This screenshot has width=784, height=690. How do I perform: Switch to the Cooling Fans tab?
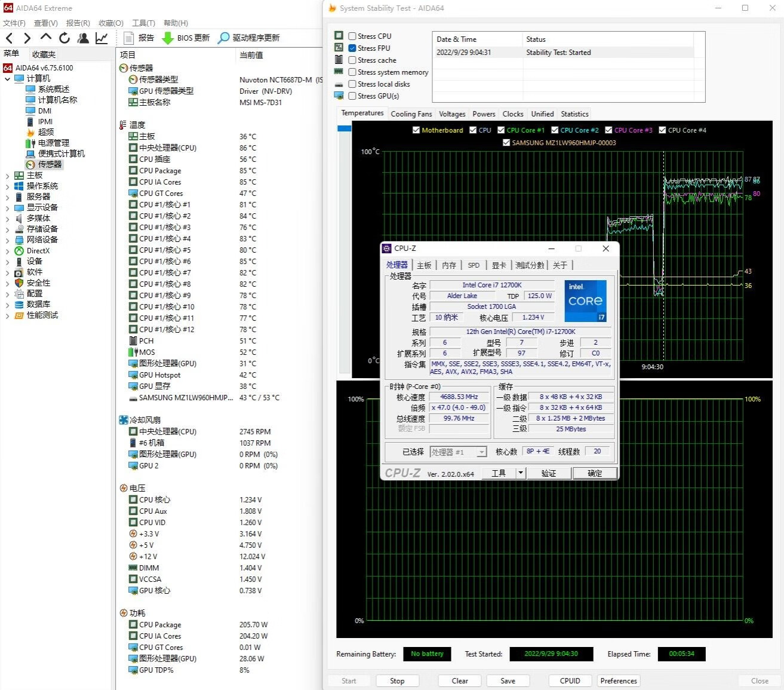411,114
